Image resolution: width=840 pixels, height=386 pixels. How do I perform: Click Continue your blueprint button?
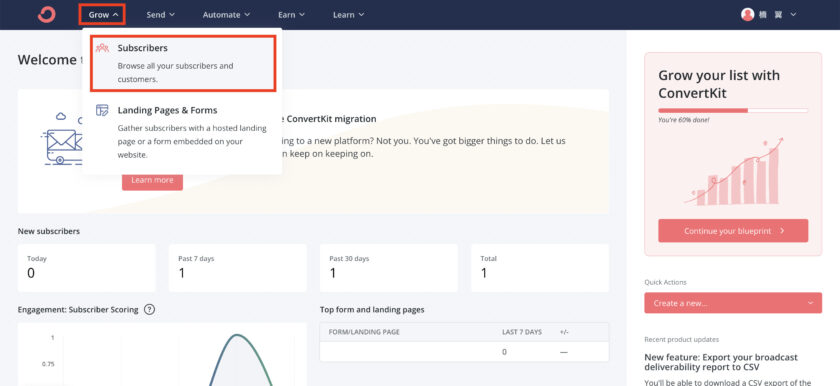pos(733,231)
